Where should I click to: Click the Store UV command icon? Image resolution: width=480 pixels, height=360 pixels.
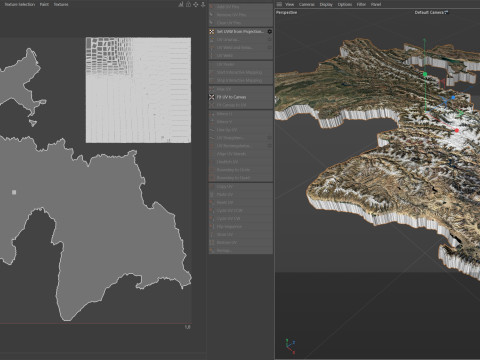(x=211, y=235)
